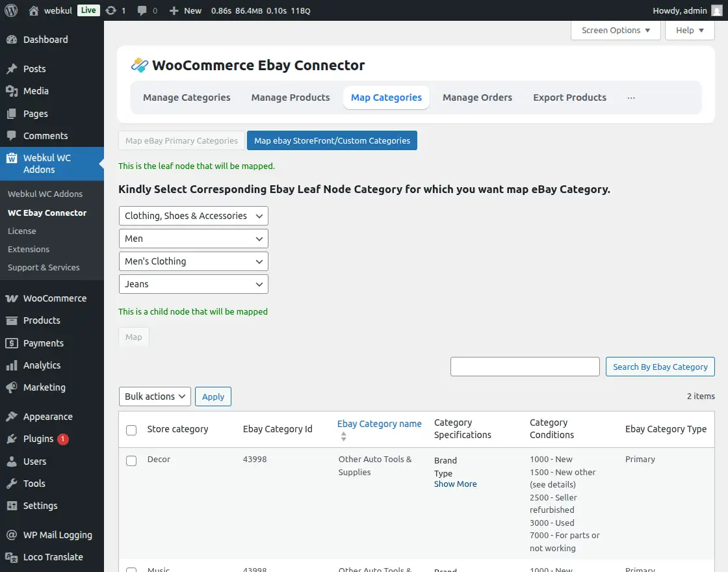Click the Howdy, admin account text

point(680,10)
